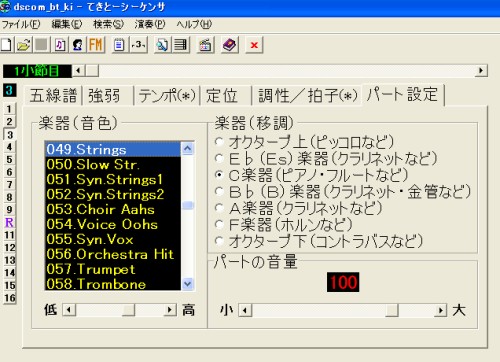Click pitch slider right arrow next to 高

(x=170, y=310)
